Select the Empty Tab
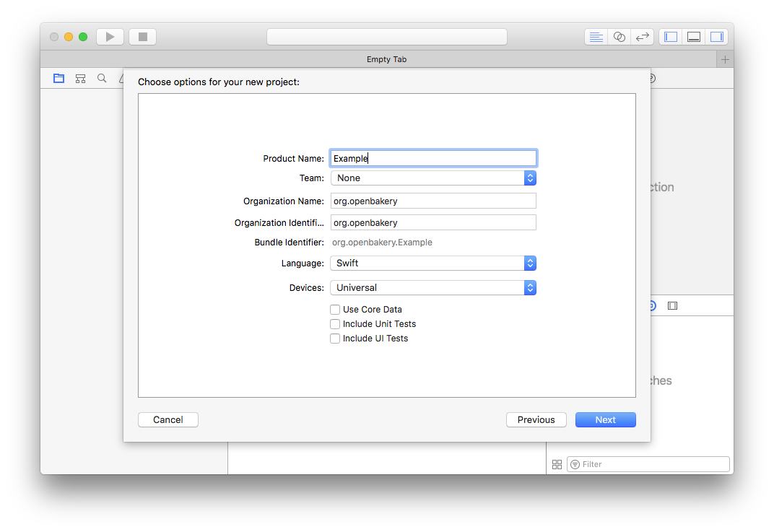 (x=386, y=59)
